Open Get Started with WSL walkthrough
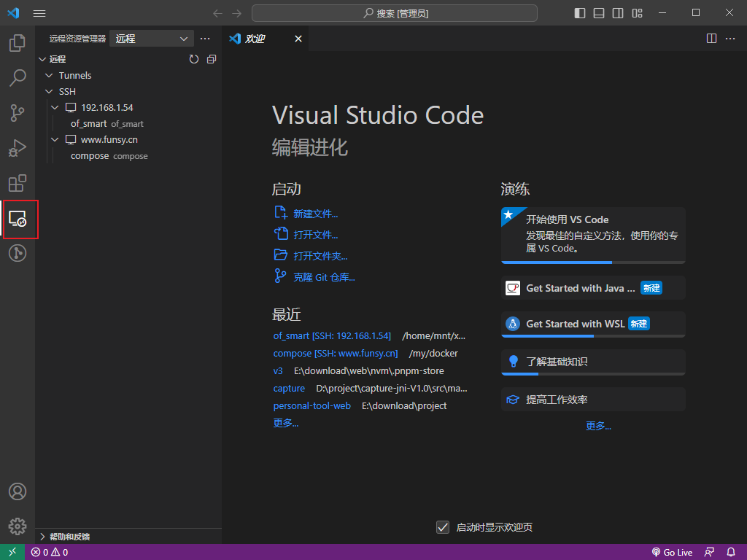 [593, 324]
